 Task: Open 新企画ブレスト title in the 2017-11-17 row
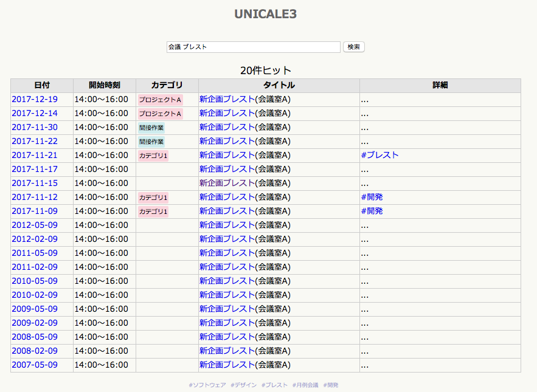[x=227, y=169]
